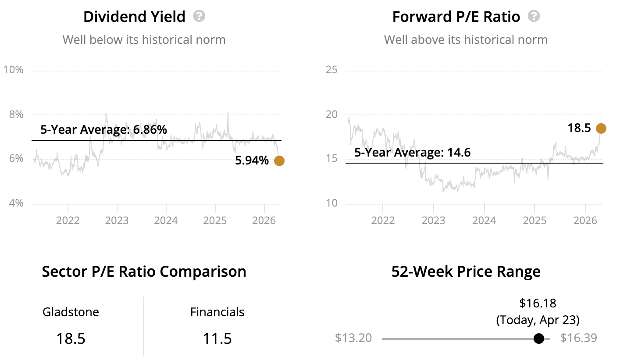This screenshot has height=364, width=620.
Task: Click the $13.20 52-week low price
Action: coord(353,338)
